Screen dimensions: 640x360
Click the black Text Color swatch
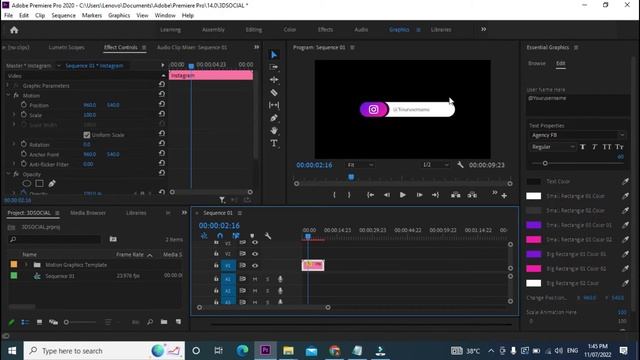click(x=533, y=182)
